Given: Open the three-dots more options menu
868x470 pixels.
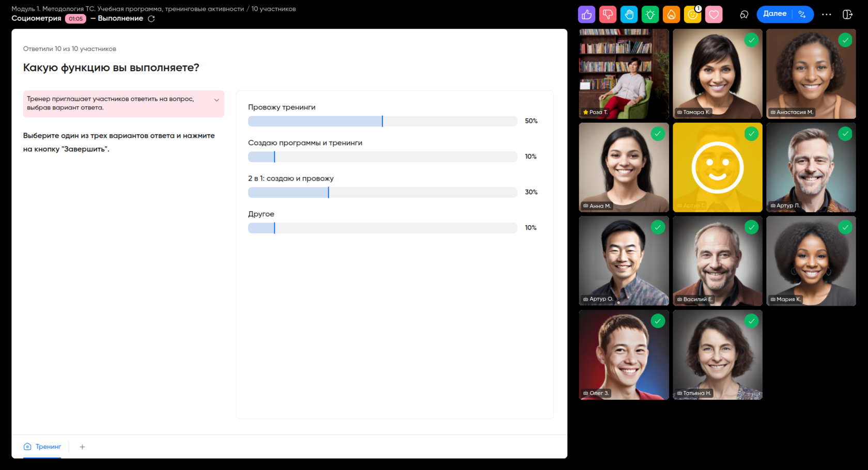Looking at the screenshot, I should (x=826, y=14).
